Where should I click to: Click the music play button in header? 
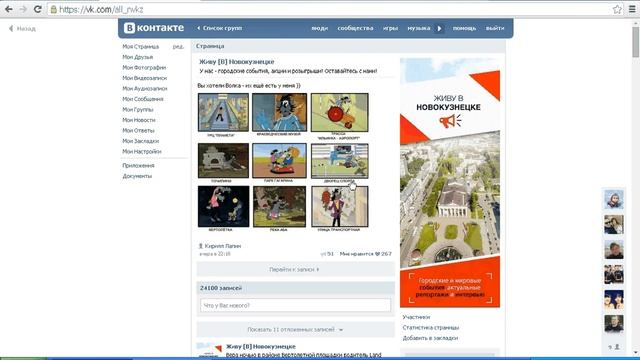pyautogui.click(x=440, y=28)
